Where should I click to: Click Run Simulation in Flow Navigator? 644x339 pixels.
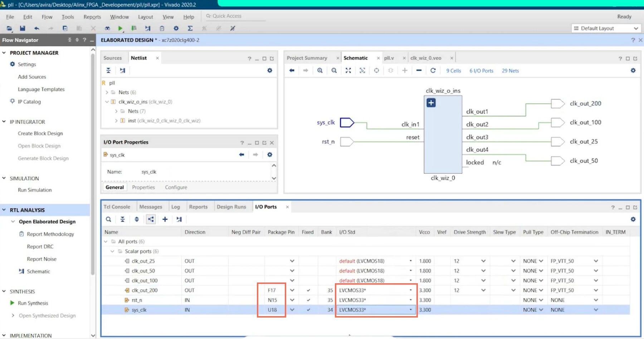point(35,190)
